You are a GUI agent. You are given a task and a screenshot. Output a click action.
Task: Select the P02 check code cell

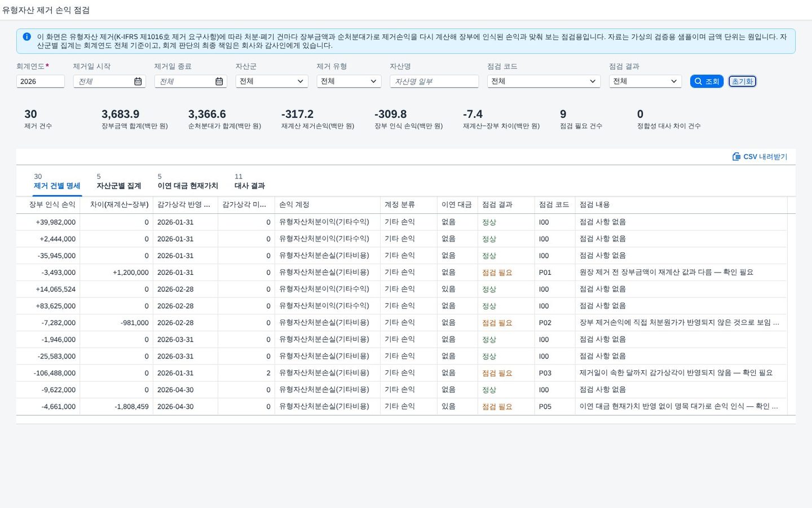click(x=555, y=323)
